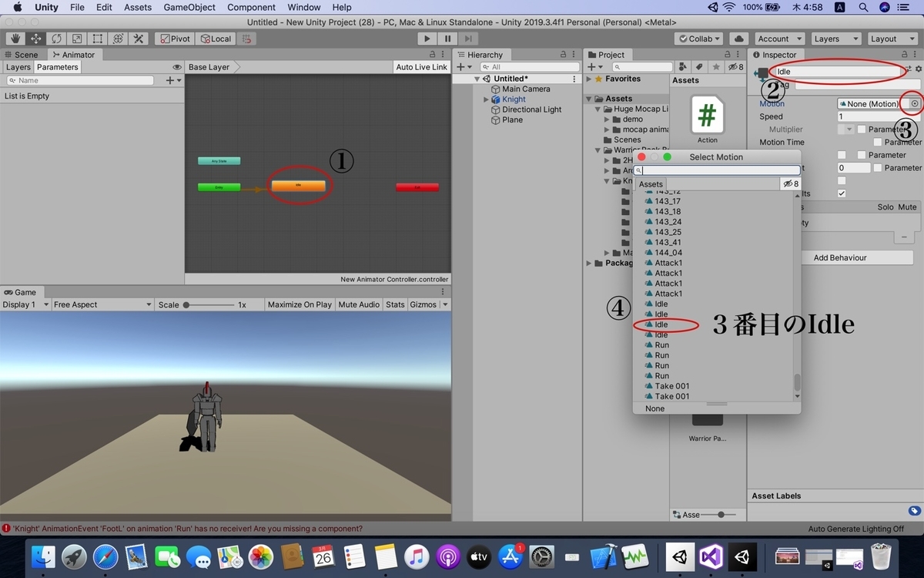Screen dimensions: 924x578
Task: Click the Add Behaviour button
Action: point(840,257)
